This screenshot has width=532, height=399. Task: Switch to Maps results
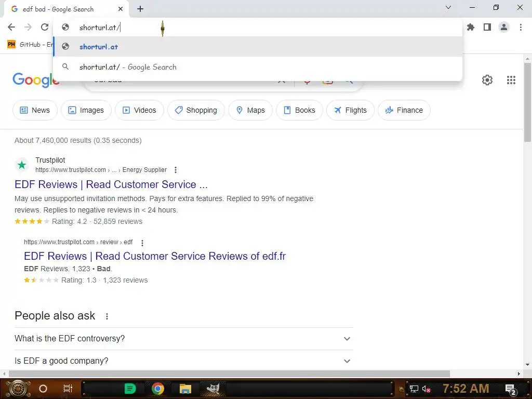[250, 110]
